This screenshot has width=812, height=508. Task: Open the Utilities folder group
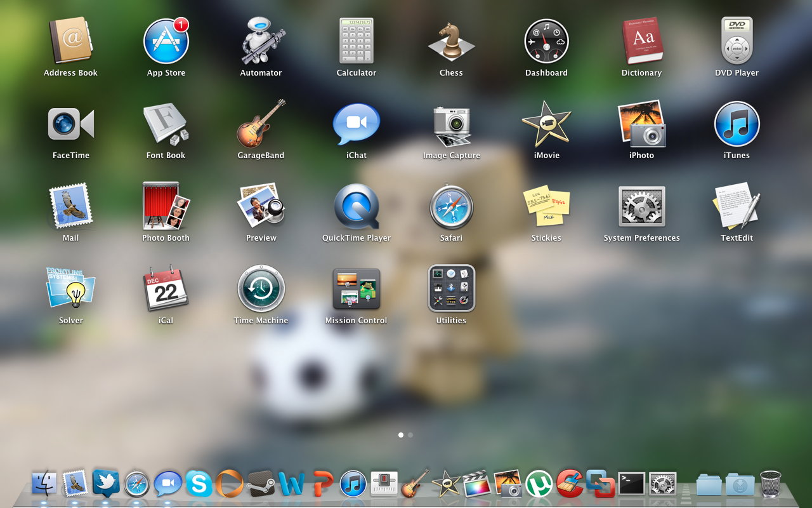452,289
